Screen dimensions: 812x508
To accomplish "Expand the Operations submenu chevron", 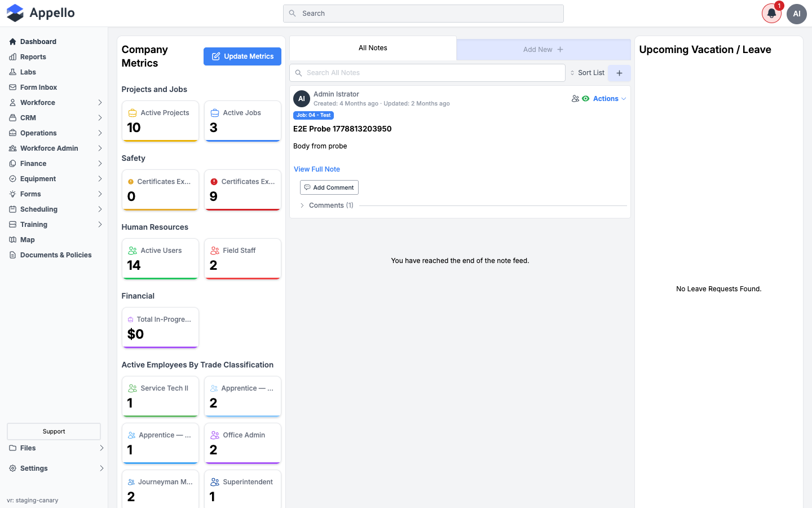I will pos(100,133).
